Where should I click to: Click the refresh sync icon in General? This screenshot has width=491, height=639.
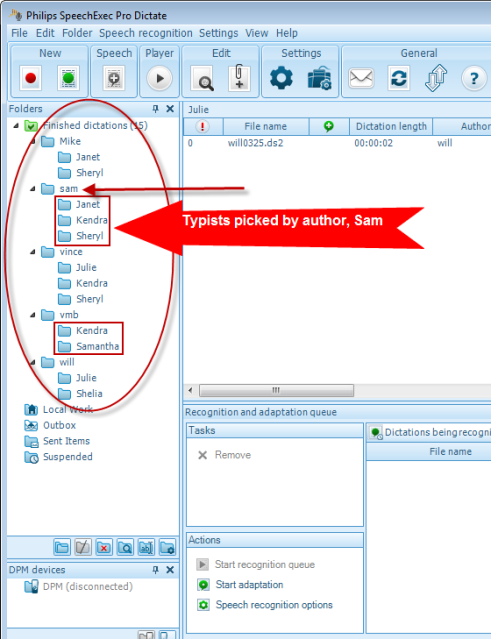399,78
